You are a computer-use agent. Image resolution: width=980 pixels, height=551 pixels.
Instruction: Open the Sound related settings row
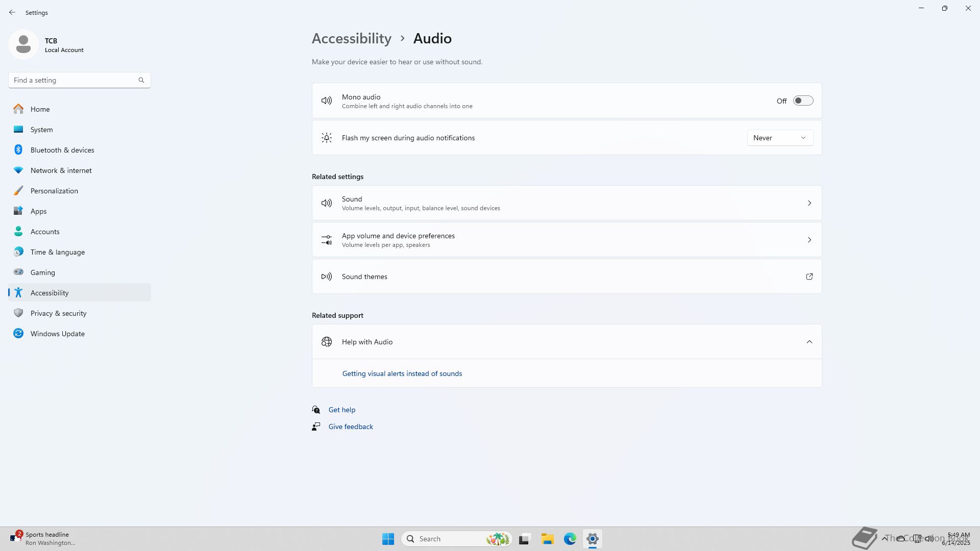pos(567,203)
